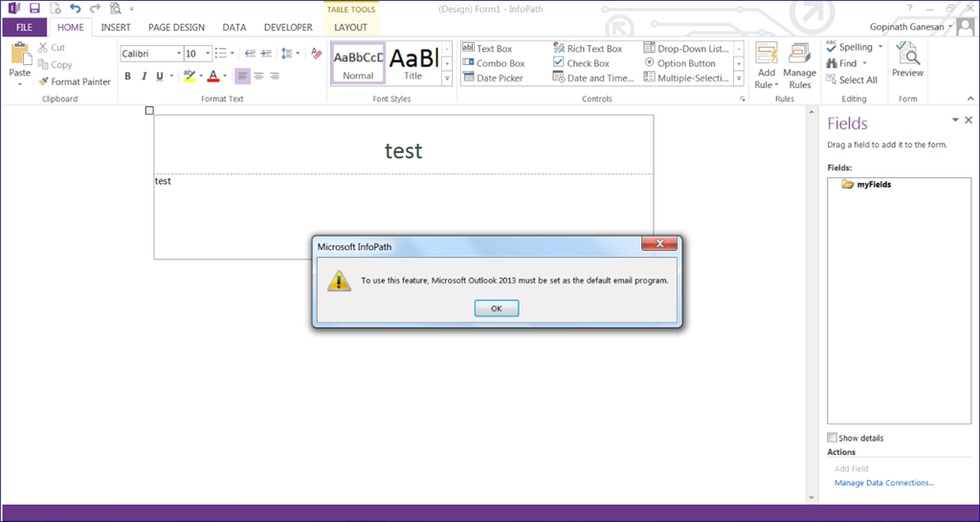
Task: Insert a Date Picker control
Action: pyautogui.click(x=493, y=79)
